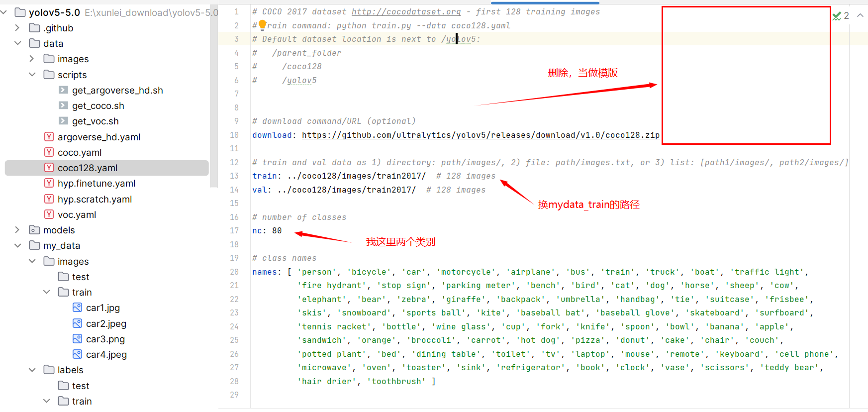Click car1.jpg image file icon
This screenshot has height=412, width=868.
click(77, 308)
